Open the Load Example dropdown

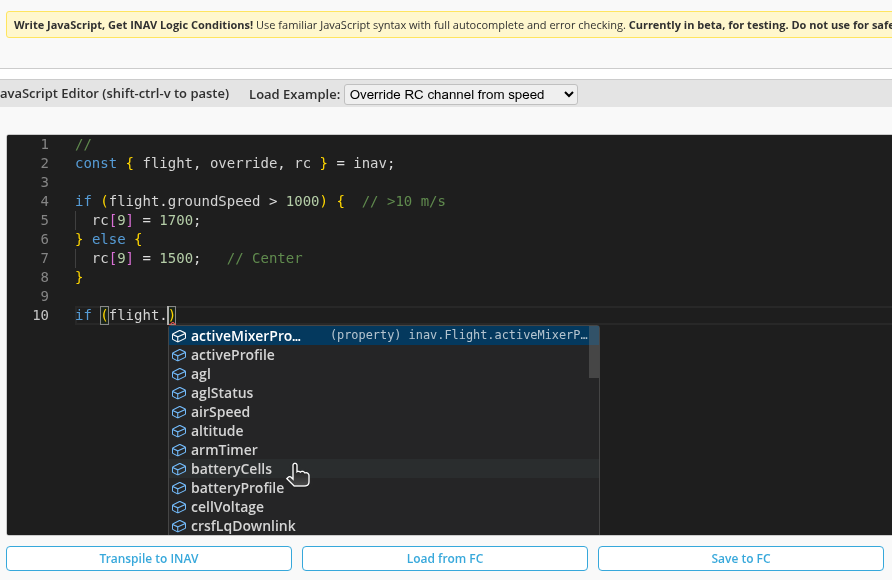point(461,94)
